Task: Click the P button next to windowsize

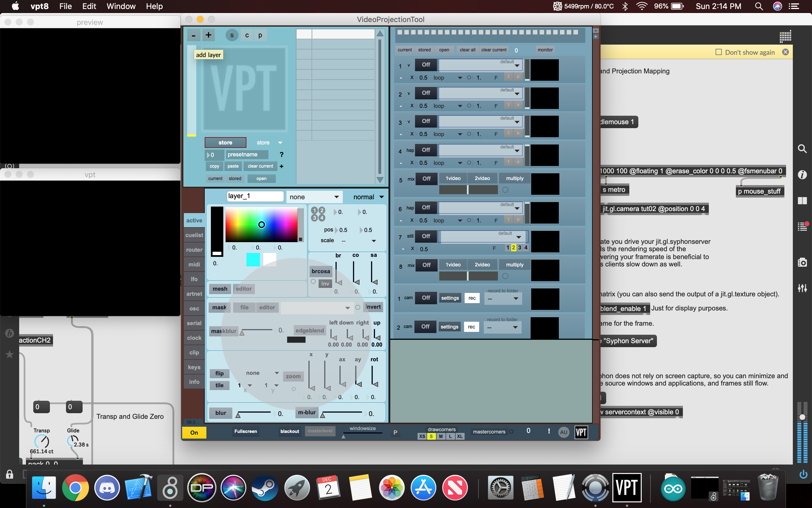Action: coord(395,432)
